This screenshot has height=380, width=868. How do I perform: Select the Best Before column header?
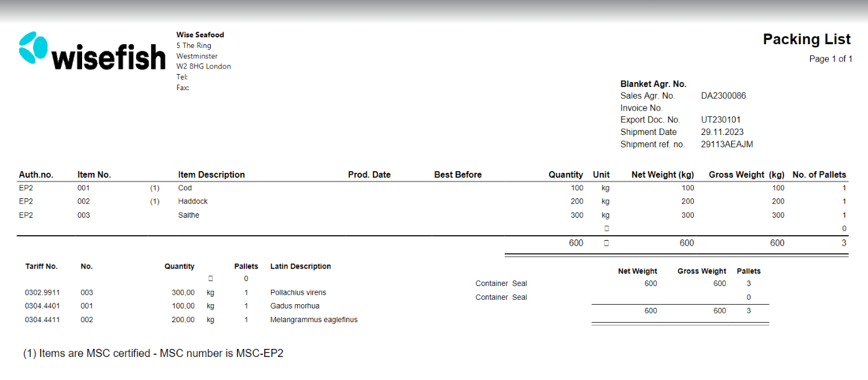point(458,175)
